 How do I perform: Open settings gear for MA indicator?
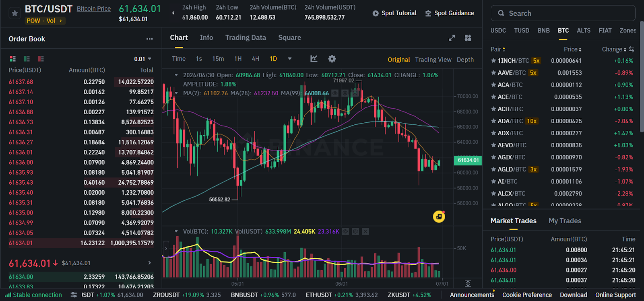click(345, 93)
